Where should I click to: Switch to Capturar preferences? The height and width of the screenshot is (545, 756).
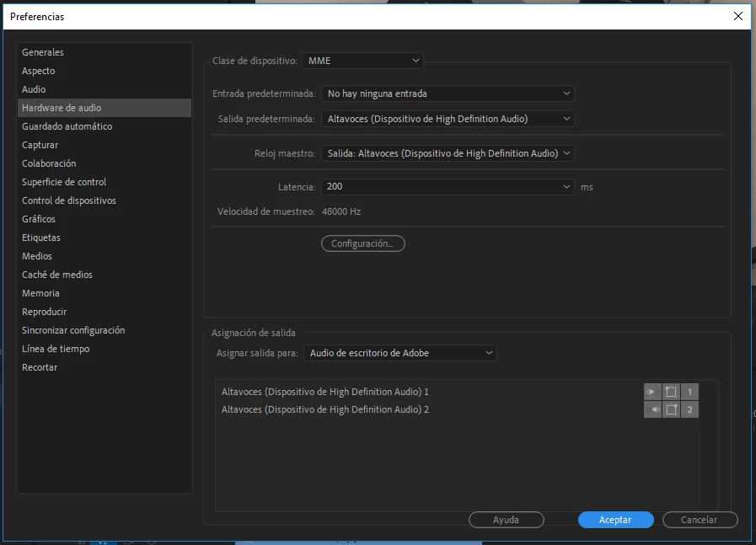click(x=105, y=145)
